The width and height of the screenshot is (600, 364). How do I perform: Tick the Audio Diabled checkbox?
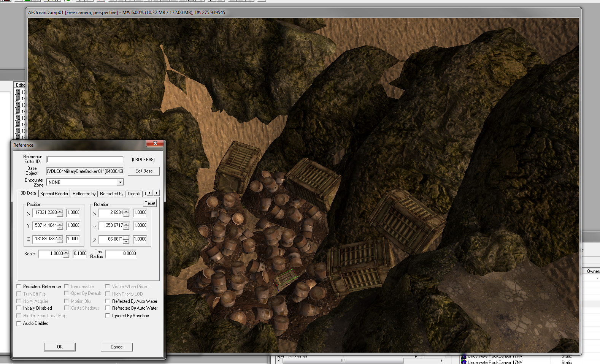pyautogui.click(x=19, y=323)
